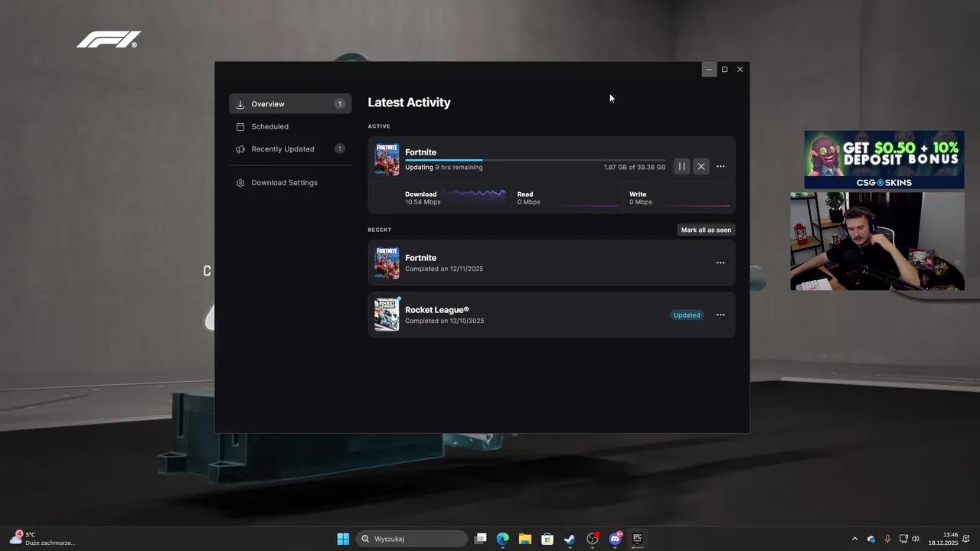Click the microphone tray icon

click(x=887, y=539)
